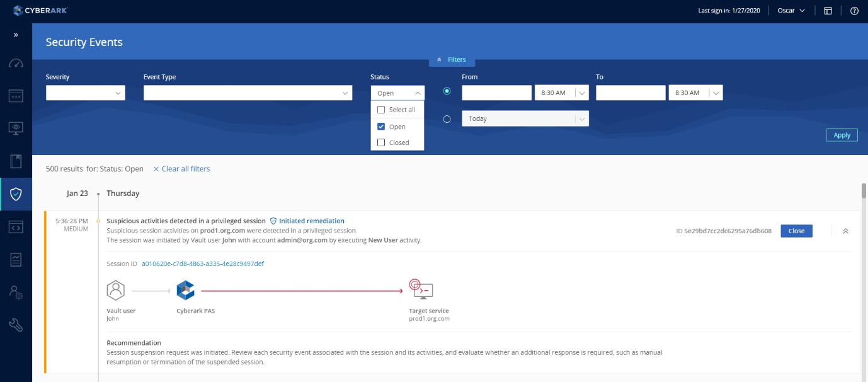Open the dashboard gauge icon in sidebar
The height and width of the screenshot is (382, 868).
pyautogui.click(x=16, y=63)
